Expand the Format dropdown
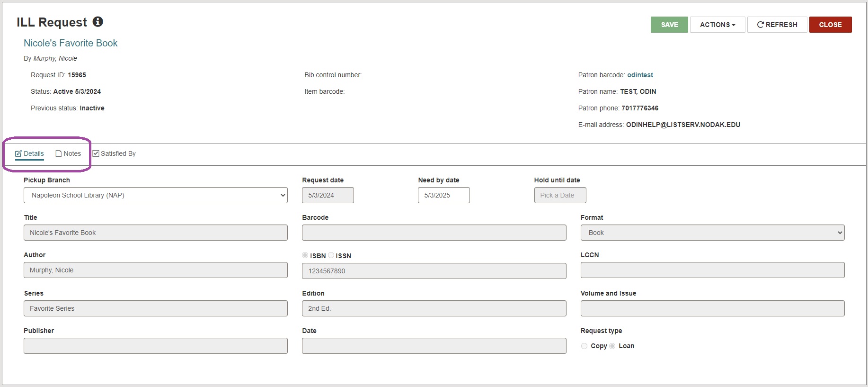This screenshot has height=387, width=868. coord(712,233)
